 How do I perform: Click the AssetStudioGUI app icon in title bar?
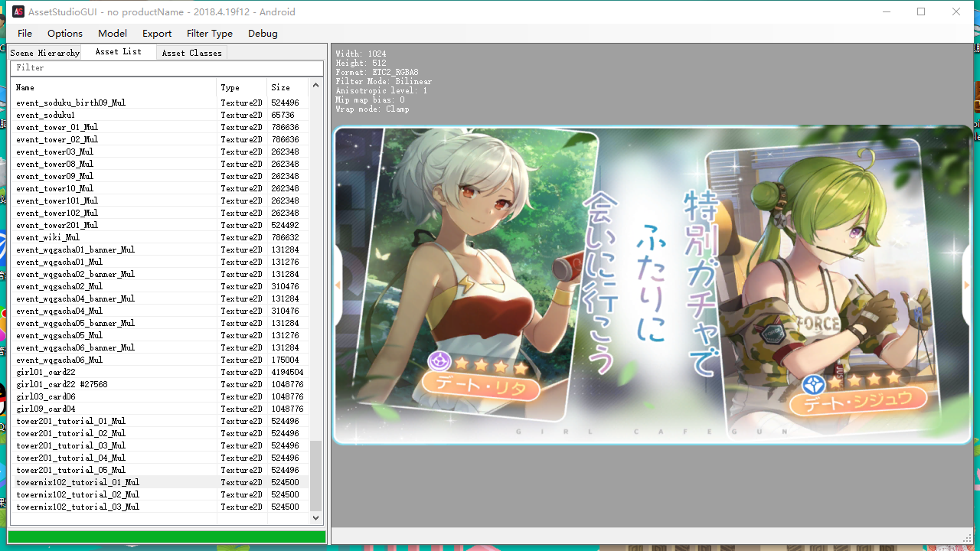(18, 11)
